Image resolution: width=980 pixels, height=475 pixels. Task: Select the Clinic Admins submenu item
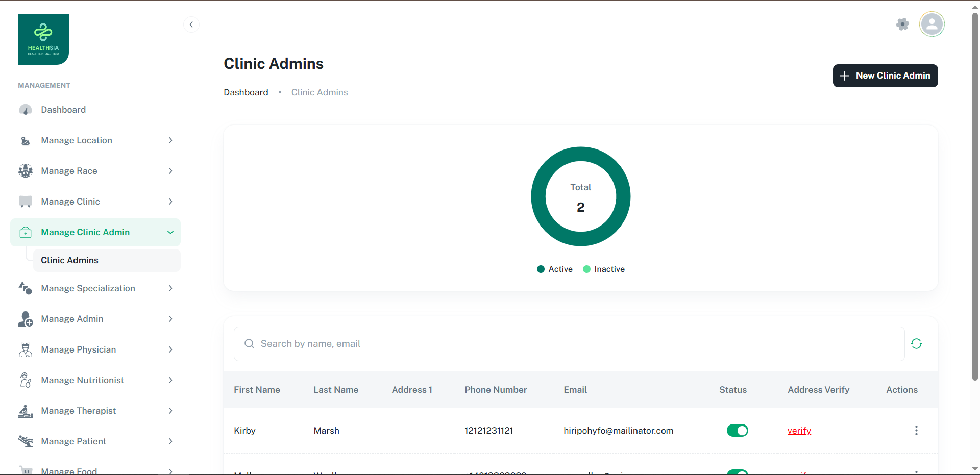[x=70, y=260]
